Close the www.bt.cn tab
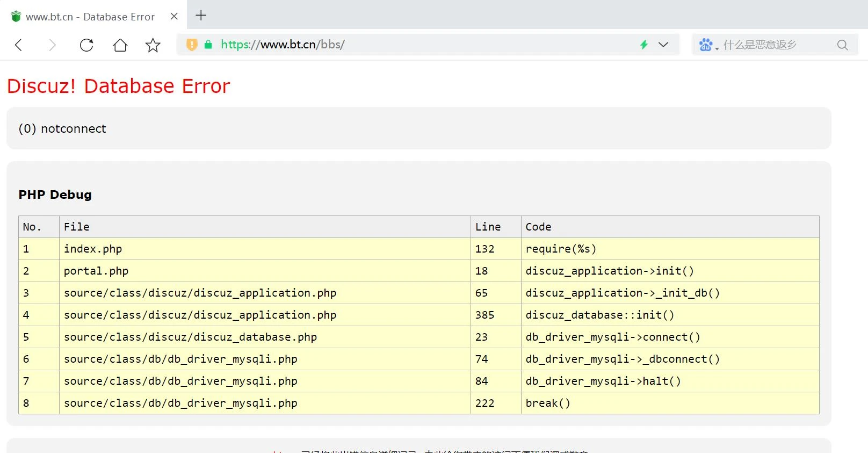The height and width of the screenshot is (453, 868). tap(174, 17)
